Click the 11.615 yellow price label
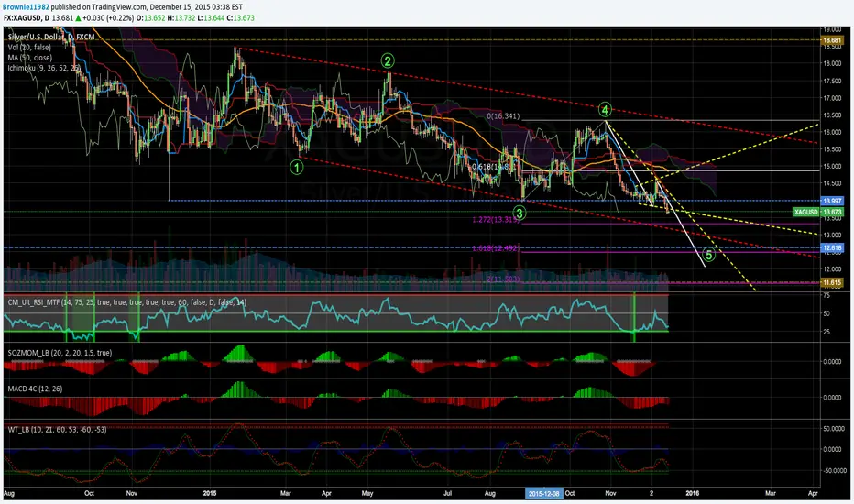 pyautogui.click(x=832, y=283)
